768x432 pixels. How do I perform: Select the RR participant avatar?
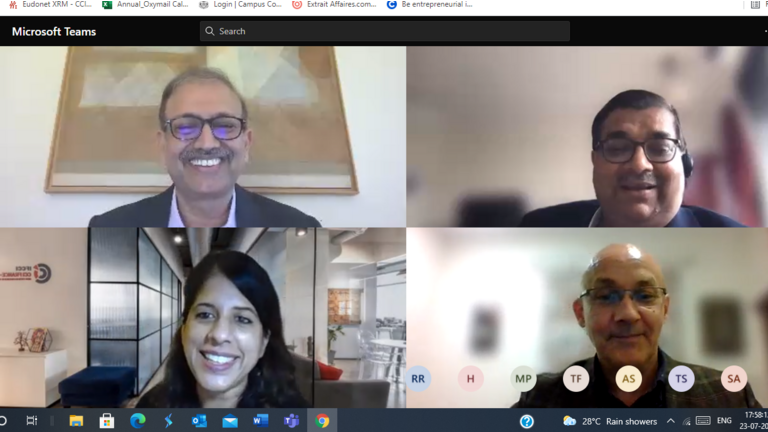coord(418,378)
